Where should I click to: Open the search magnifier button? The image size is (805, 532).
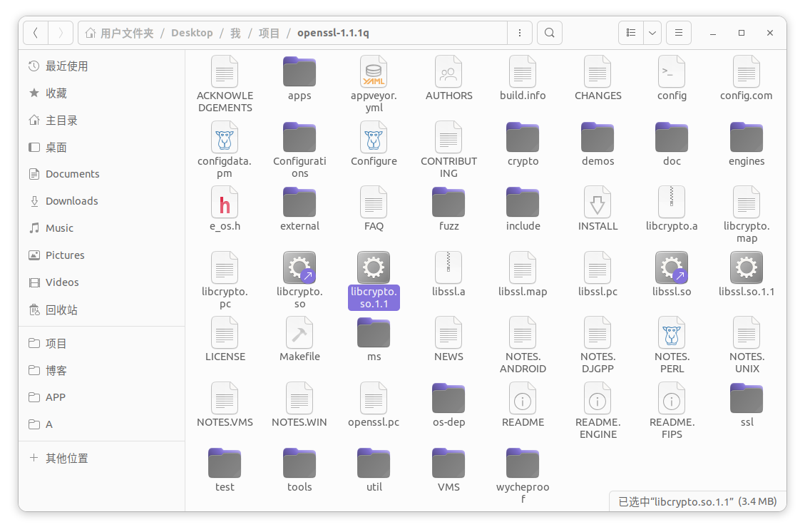coord(549,33)
